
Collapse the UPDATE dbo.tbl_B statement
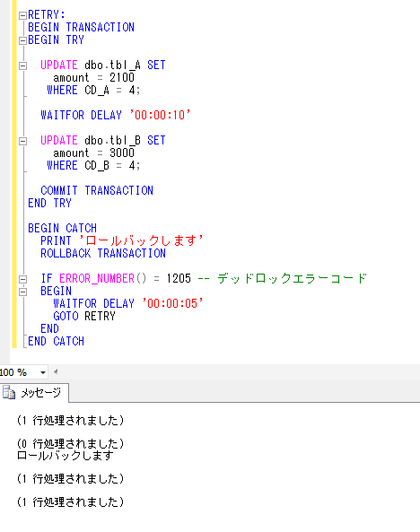pos(22,141)
